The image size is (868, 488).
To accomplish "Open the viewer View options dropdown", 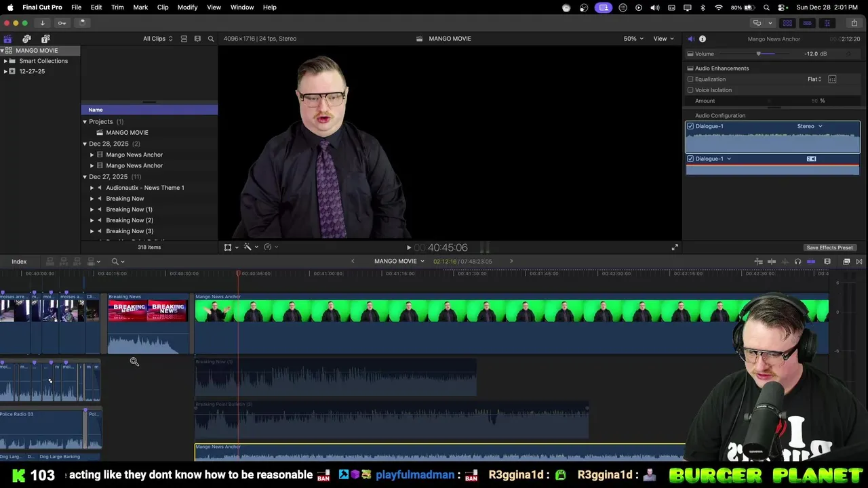I will pyautogui.click(x=663, y=39).
